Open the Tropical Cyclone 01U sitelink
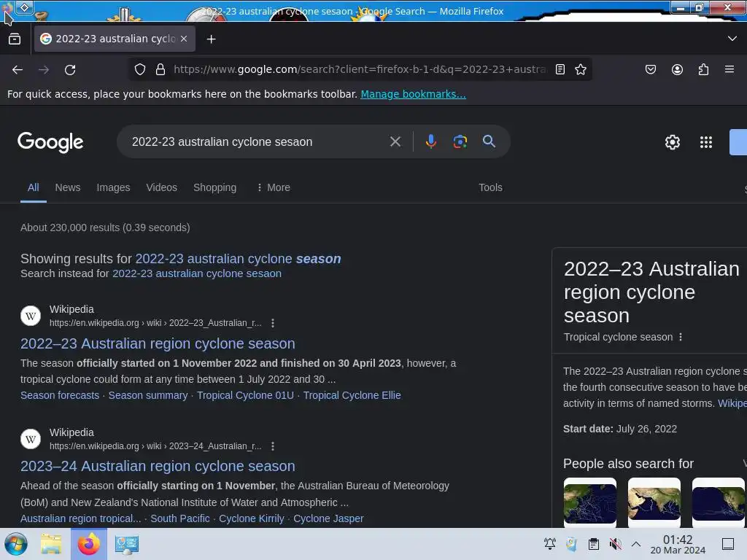 (245, 395)
